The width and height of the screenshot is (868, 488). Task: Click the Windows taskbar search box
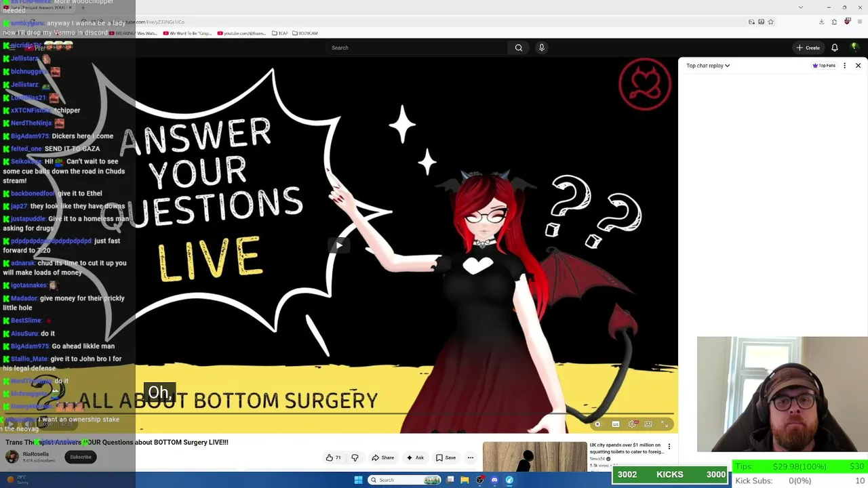pos(406,480)
